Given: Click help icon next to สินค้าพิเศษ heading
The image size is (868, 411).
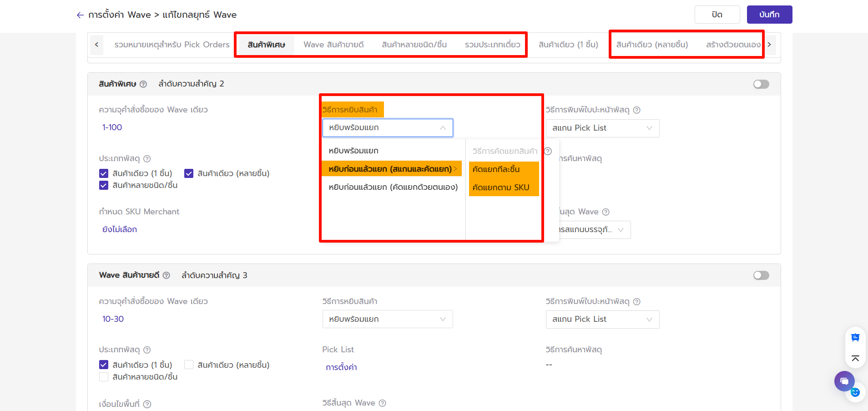Looking at the screenshot, I should point(143,84).
